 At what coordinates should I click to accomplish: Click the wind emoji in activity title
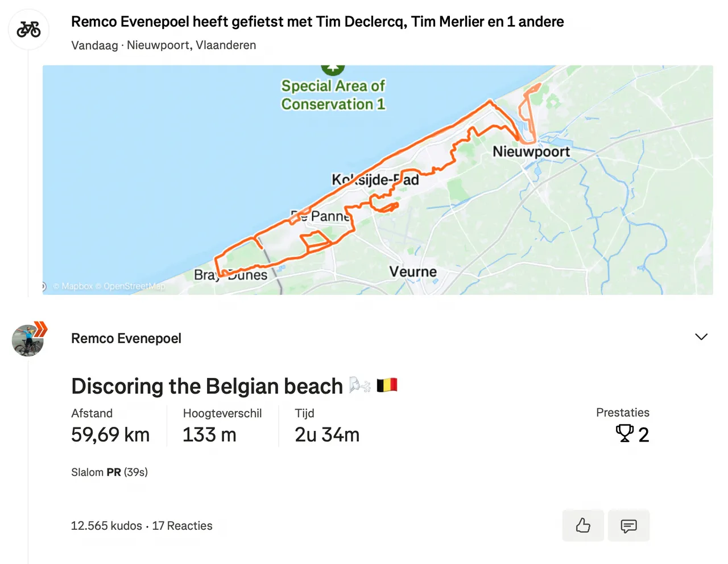pos(359,385)
